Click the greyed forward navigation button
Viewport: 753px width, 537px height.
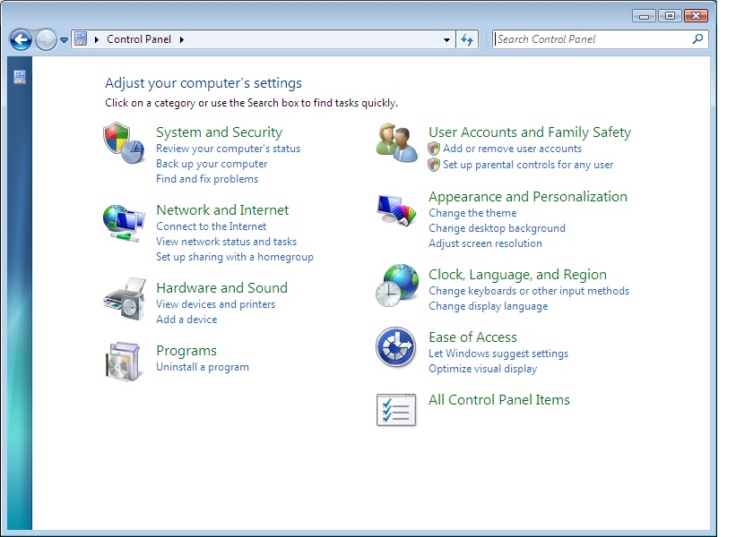coord(46,39)
